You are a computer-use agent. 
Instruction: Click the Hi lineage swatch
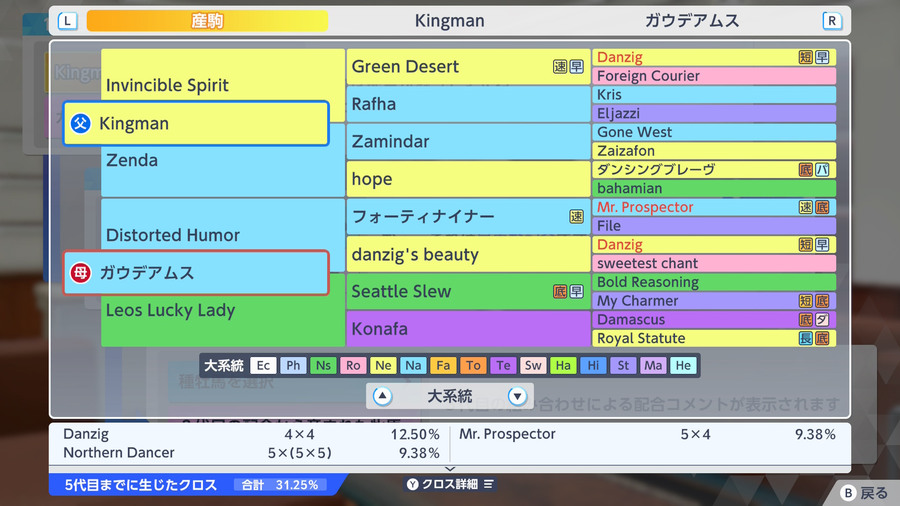coord(593,365)
